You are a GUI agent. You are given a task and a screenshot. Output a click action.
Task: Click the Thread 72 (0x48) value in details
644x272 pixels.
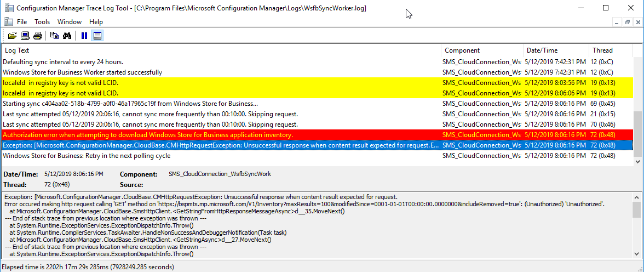57,184
